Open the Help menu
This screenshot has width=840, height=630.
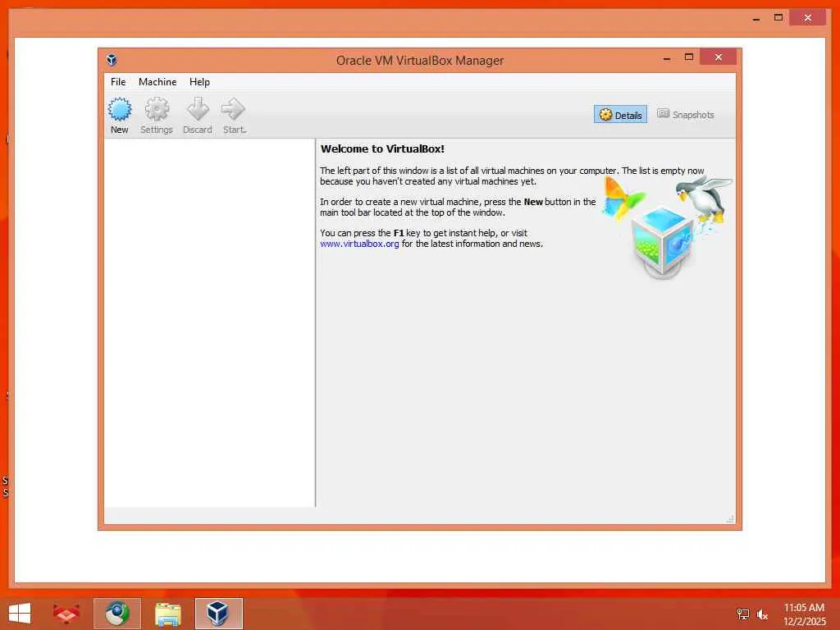coord(199,82)
